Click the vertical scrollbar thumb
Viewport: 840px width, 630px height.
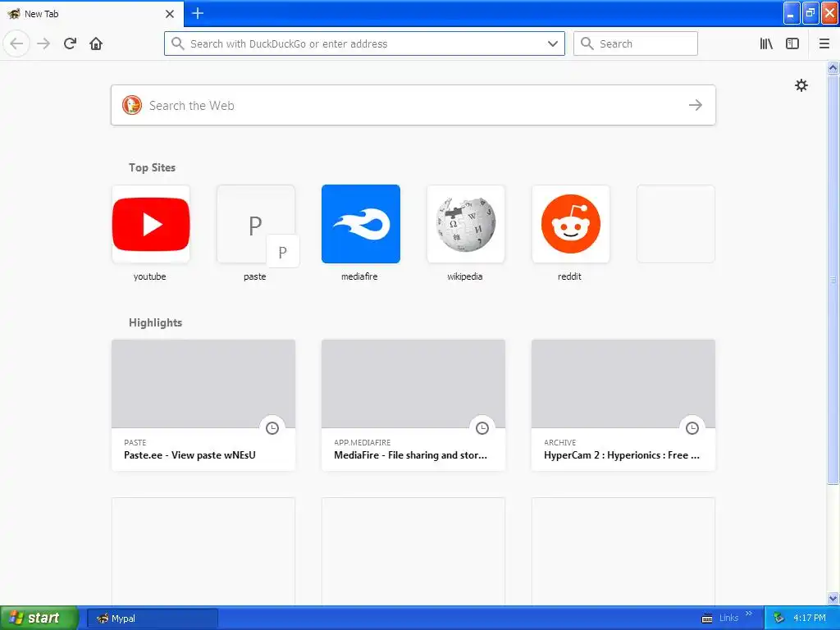tap(833, 279)
